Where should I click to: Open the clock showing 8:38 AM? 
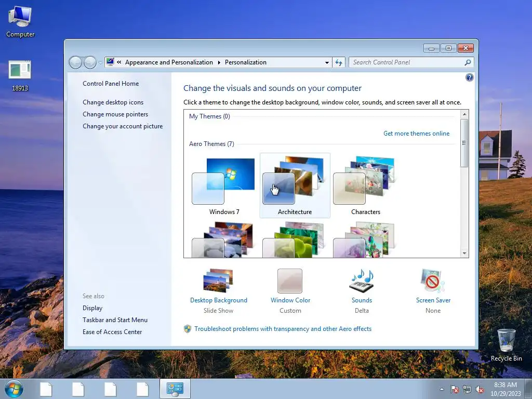[506, 389]
